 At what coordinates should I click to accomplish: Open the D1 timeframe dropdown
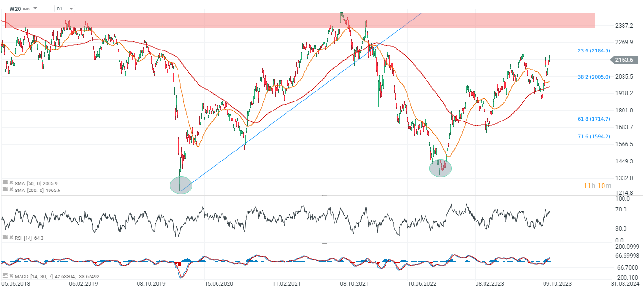pos(65,9)
